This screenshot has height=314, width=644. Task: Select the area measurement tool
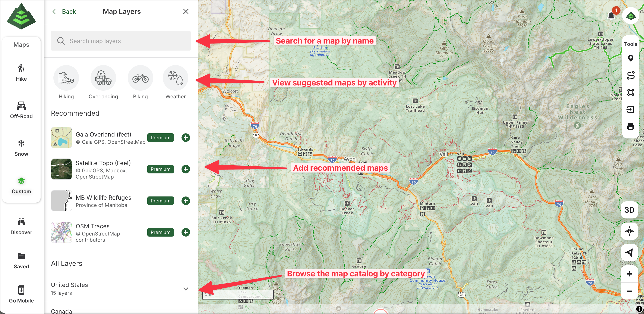(630, 92)
